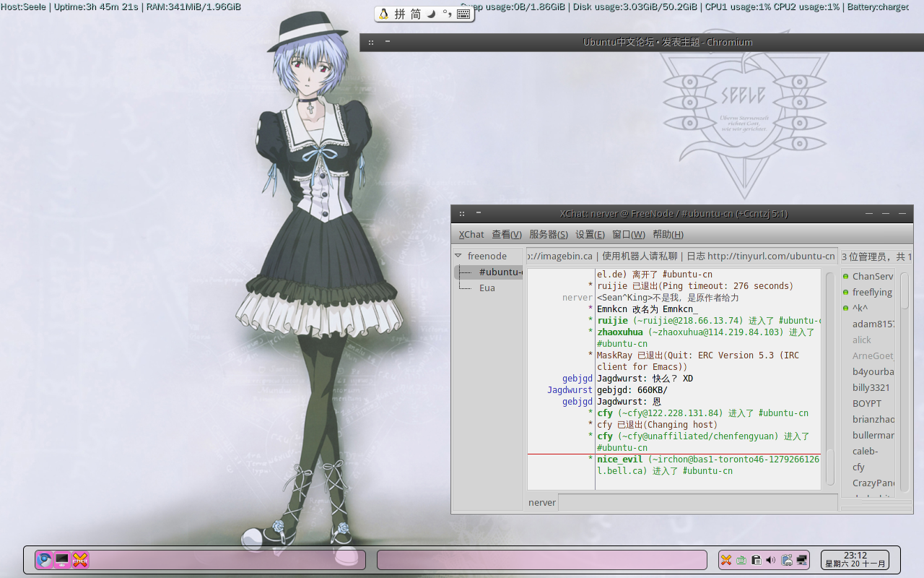
Task: Collapse the freenode server tree
Action: [x=458, y=256]
